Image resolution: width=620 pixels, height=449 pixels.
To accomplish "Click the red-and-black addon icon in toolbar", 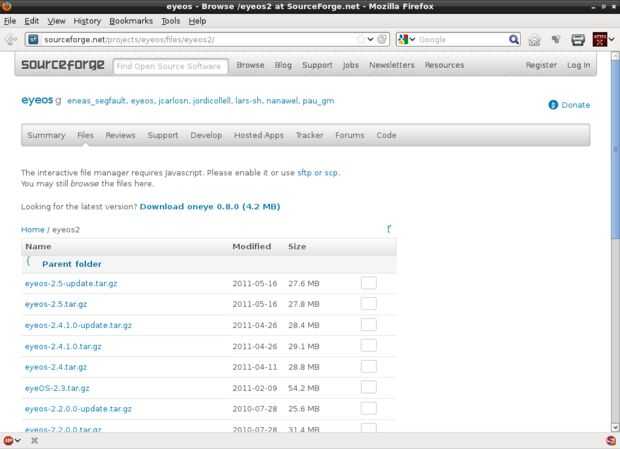I will [x=599, y=39].
